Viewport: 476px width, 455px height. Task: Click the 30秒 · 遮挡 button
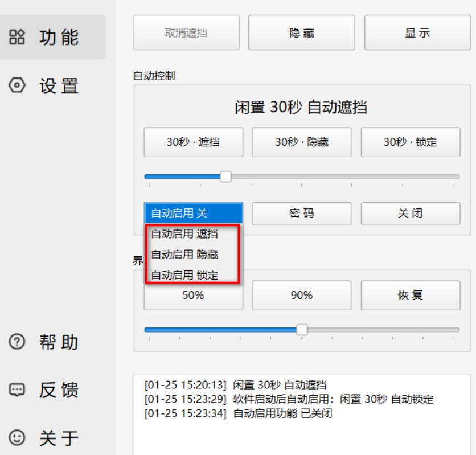193,142
